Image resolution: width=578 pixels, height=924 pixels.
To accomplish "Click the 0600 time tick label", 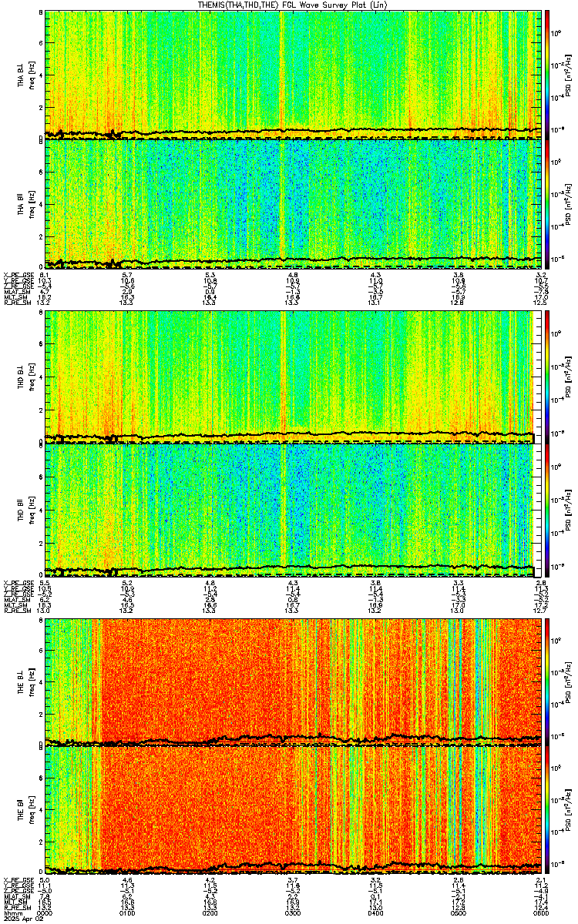I will (542, 913).
